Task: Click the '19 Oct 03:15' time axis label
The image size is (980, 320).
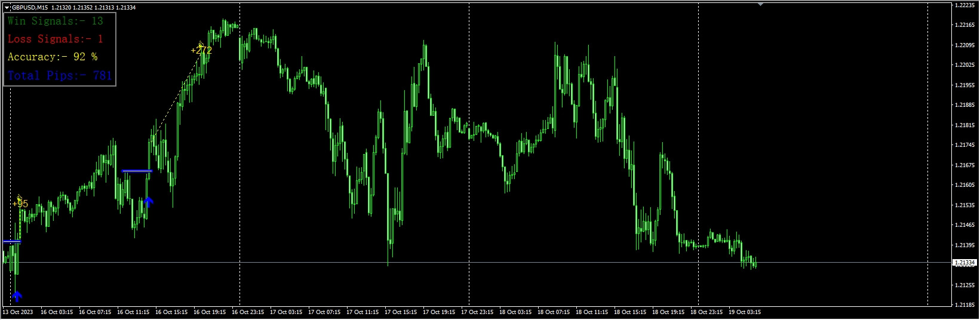Action: pos(745,312)
